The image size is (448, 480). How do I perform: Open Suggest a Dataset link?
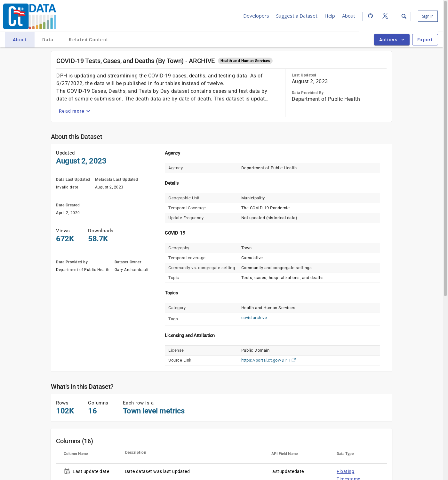pos(297,16)
